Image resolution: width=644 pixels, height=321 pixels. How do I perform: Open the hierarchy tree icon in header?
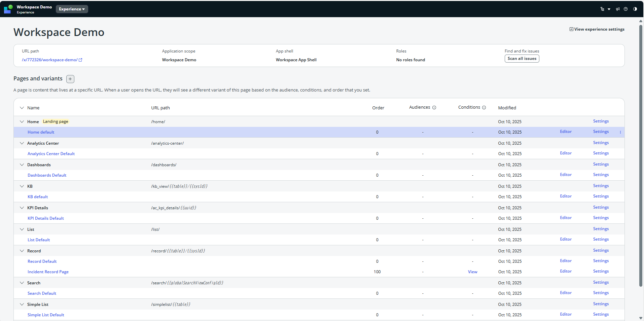point(602,9)
